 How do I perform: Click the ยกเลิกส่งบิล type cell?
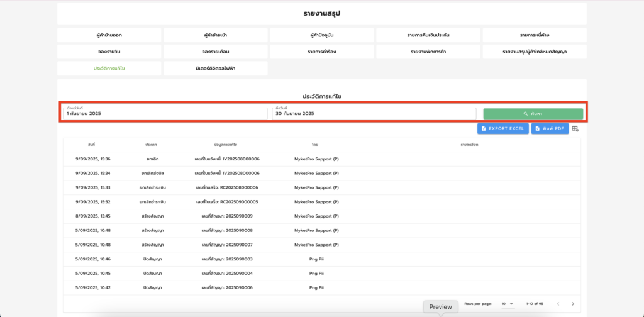click(152, 174)
